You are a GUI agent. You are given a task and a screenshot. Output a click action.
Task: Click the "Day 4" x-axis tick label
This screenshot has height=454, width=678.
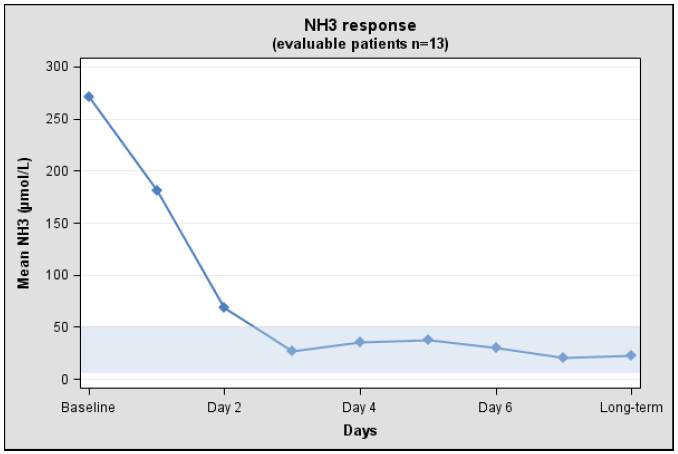[360, 408]
